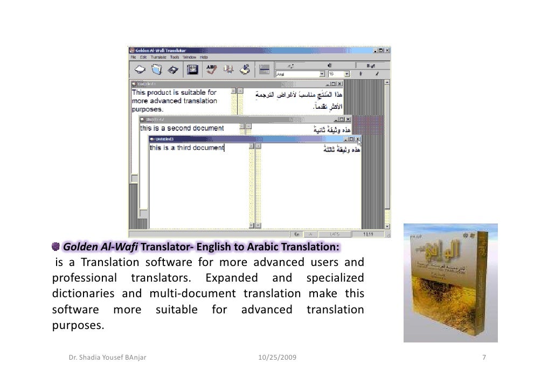Click the first language indicator in the status bar
Viewport: 555px width, 392px height.
[296, 234]
